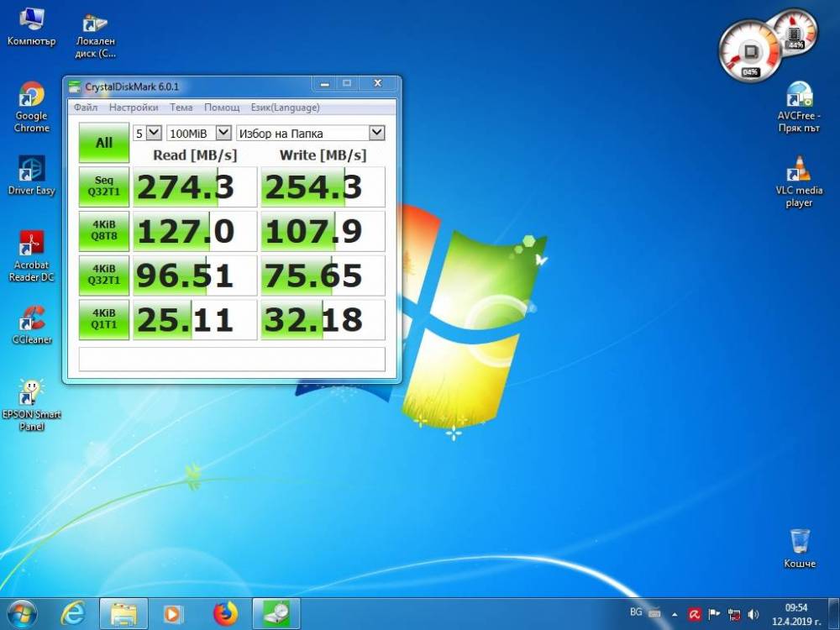Image resolution: width=840 pixels, height=630 pixels.
Task: Click the BG language indicator
Action: 636,612
